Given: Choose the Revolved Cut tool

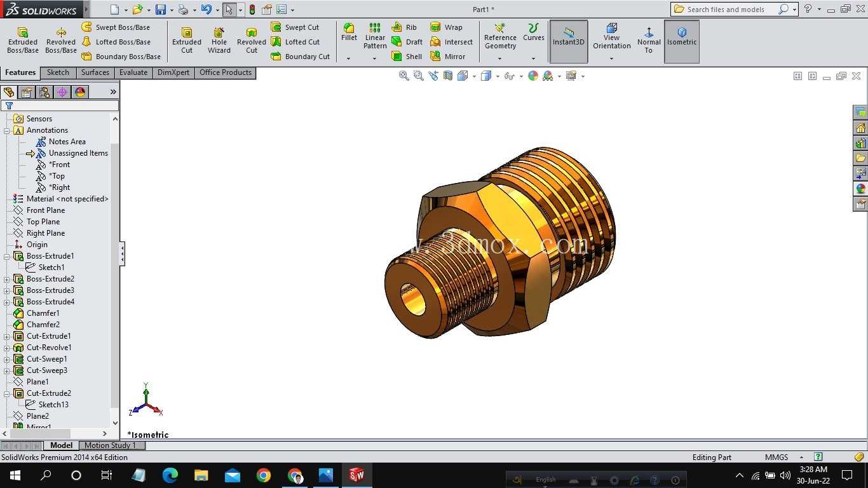Looking at the screenshot, I should point(252,41).
